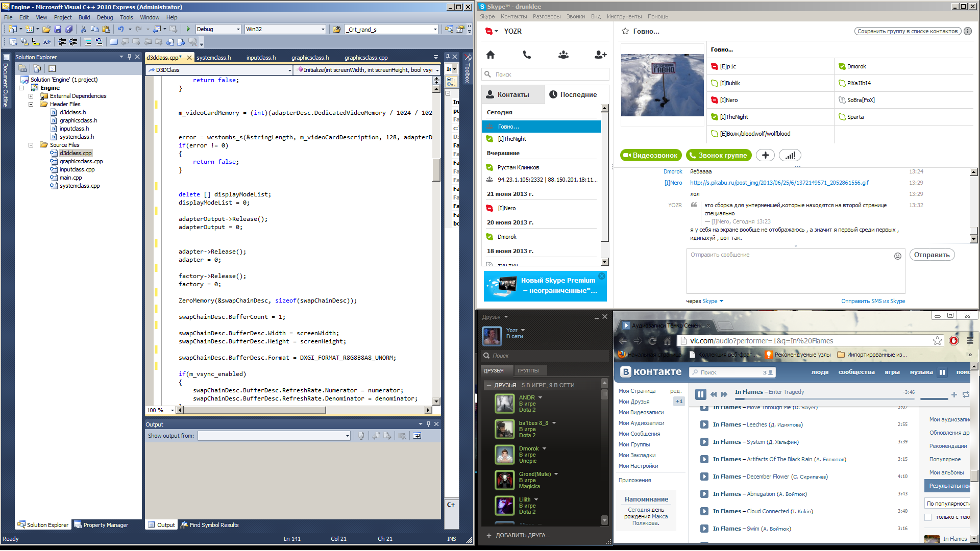Screen dimensions: 980x551
Task: Click the Cut scissors icon in toolbar
Action: pyautogui.click(x=84, y=29)
